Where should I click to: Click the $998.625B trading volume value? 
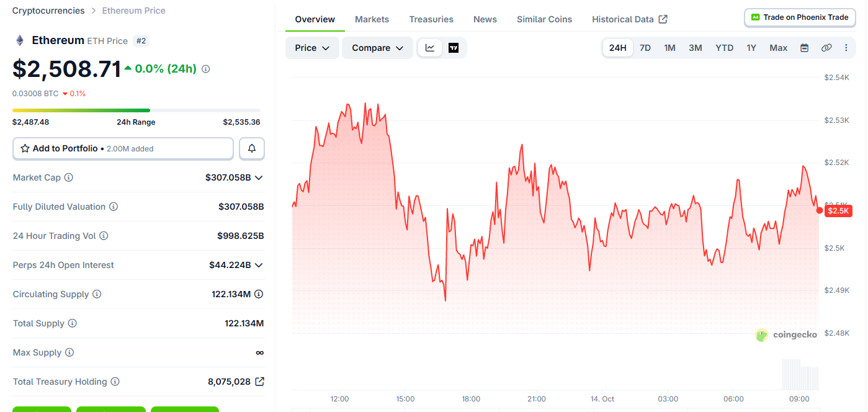pos(241,236)
